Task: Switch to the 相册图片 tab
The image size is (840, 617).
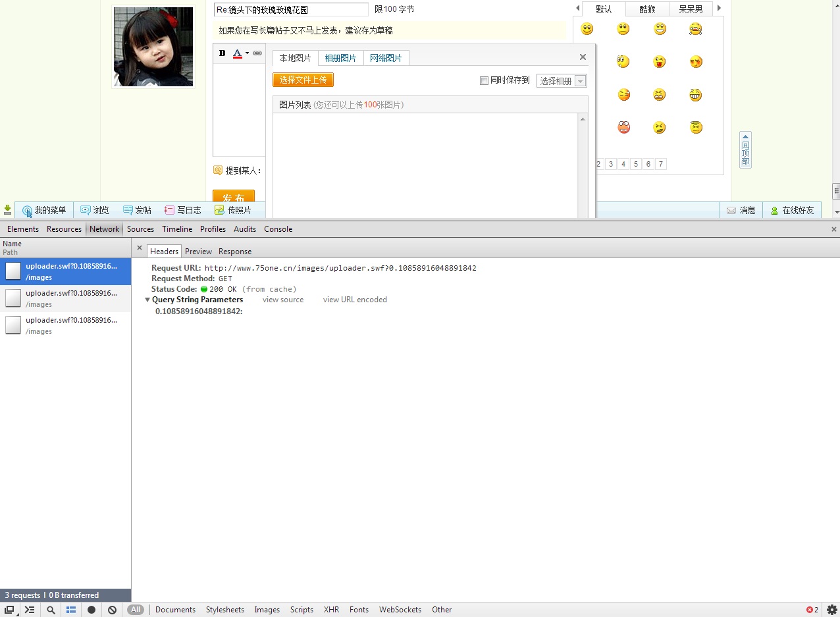Action: pyautogui.click(x=340, y=58)
